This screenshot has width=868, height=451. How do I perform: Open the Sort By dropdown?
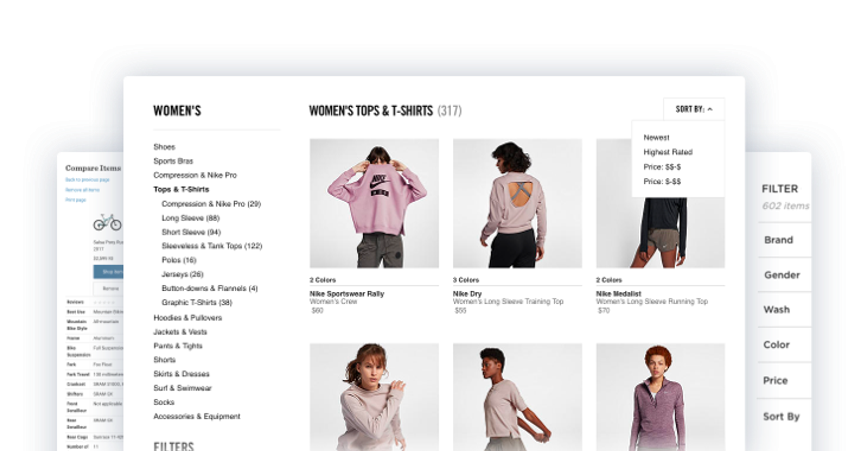694,109
